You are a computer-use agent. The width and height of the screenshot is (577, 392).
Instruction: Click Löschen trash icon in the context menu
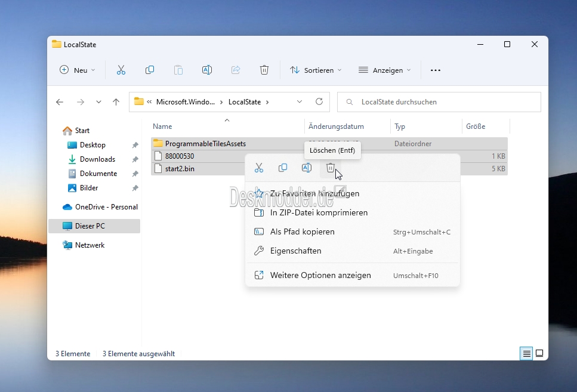point(331,168)
